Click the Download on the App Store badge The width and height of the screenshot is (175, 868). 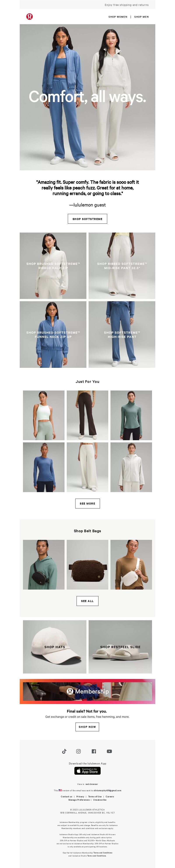(87, 771)
